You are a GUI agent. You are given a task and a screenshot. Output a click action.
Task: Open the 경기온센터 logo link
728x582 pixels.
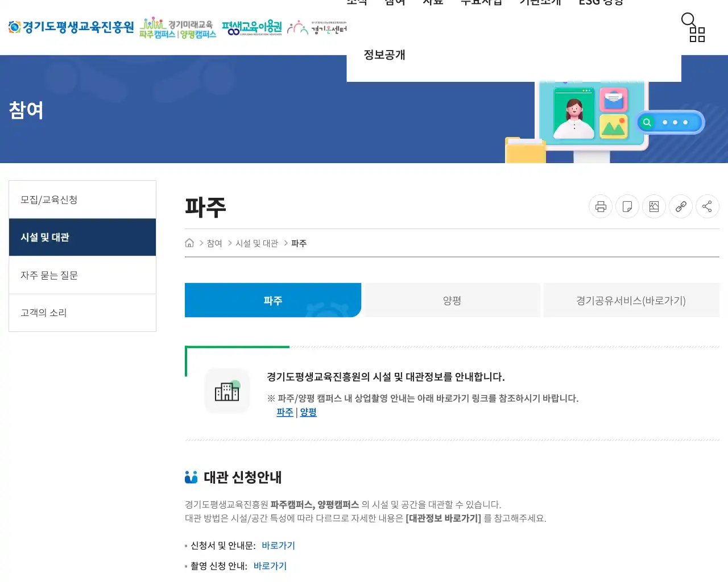(x=317, y=28)
